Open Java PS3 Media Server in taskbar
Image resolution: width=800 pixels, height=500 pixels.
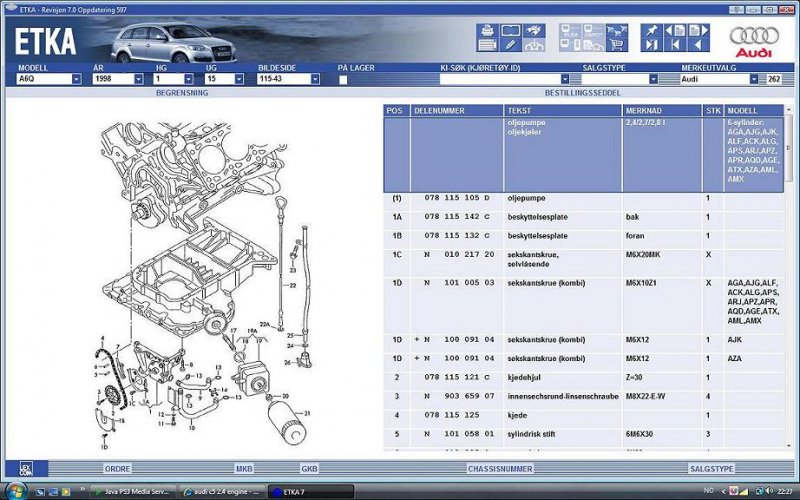[x=131, y=491]
